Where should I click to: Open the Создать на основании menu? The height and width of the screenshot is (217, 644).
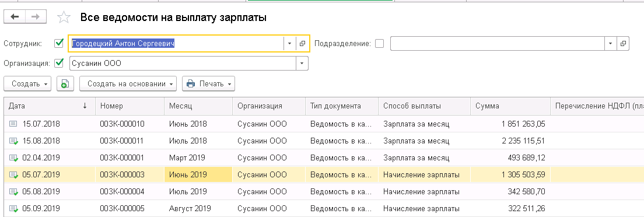click(x=128, y=84)
